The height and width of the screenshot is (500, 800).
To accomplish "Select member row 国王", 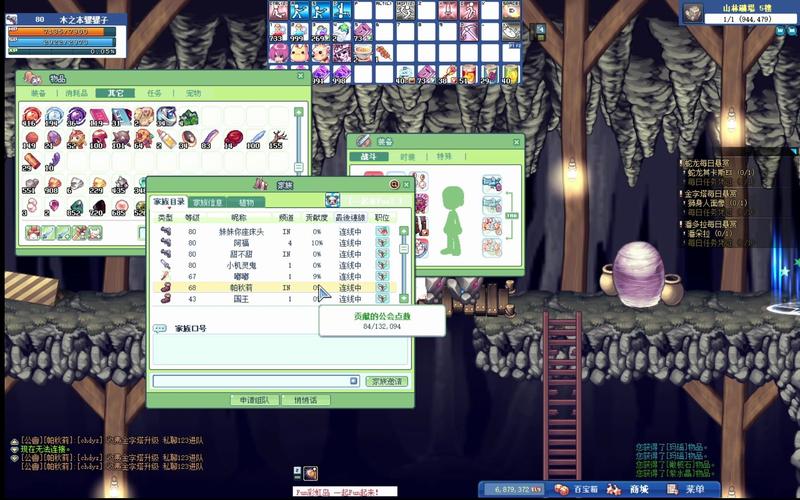I will click(x=274, y=299).
